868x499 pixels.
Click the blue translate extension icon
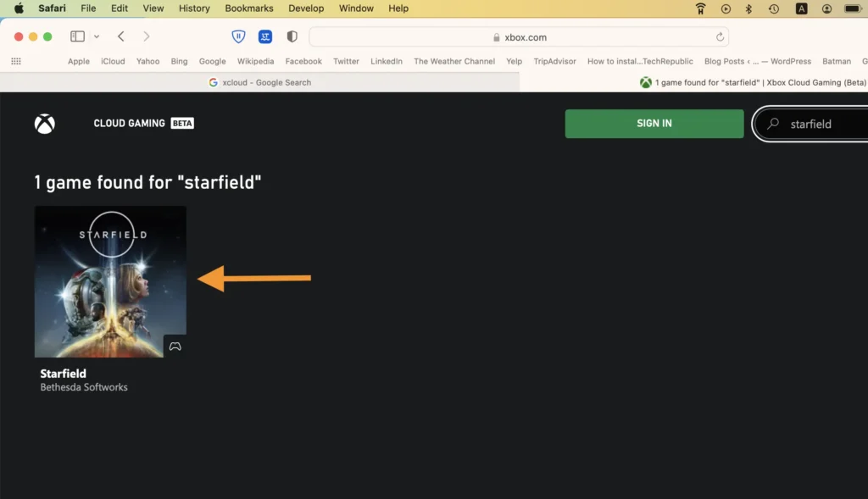[x=265, y=36]
